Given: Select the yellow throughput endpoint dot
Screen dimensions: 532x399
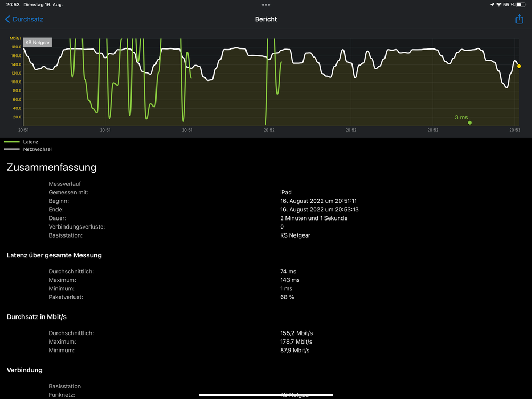Looking at the screenshot, I should (x=519, y=66).
